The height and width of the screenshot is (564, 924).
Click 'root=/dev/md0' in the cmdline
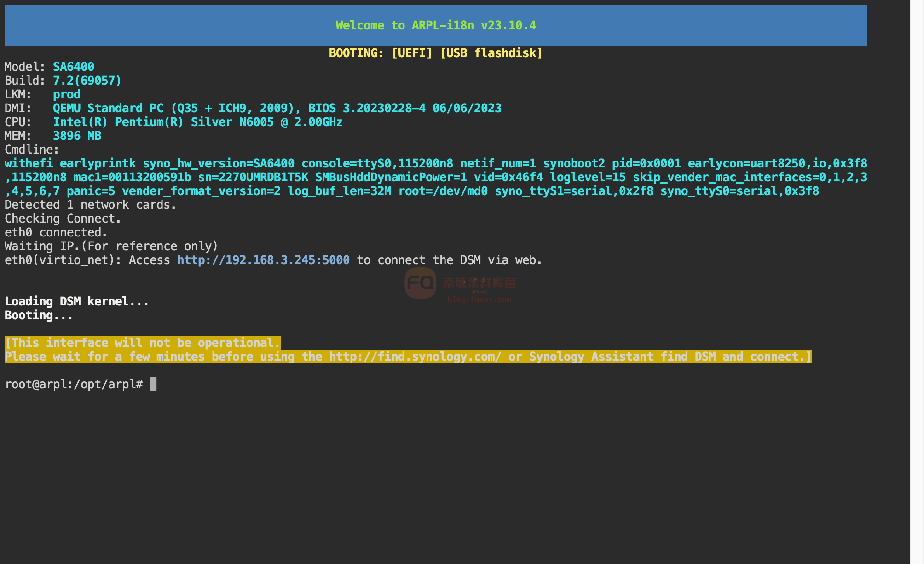tap(443, 191)
